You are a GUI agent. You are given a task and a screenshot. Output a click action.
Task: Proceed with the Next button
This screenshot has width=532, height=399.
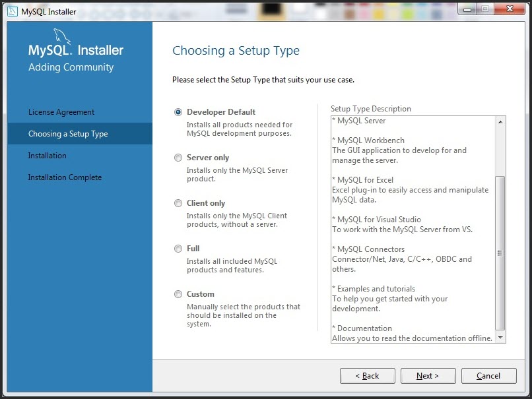point(428,376)
